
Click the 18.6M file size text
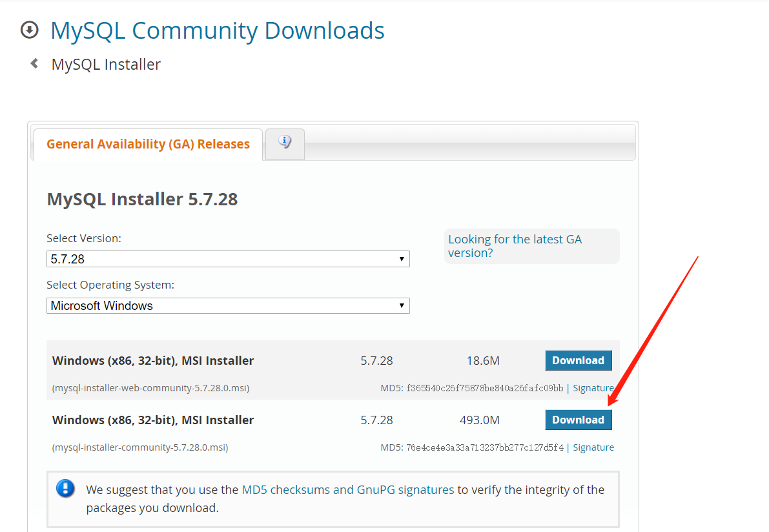483,361
